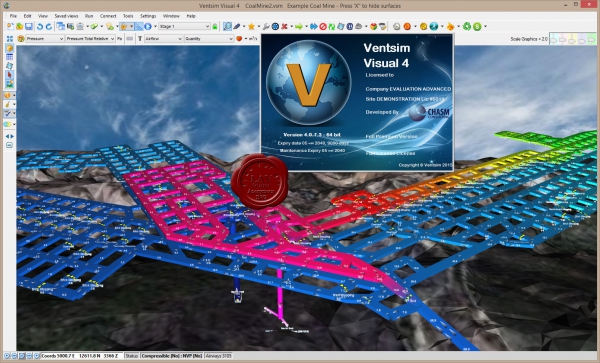Open the File menu
This screenshot has height=363, width=600.
click(x=13, y=16)
